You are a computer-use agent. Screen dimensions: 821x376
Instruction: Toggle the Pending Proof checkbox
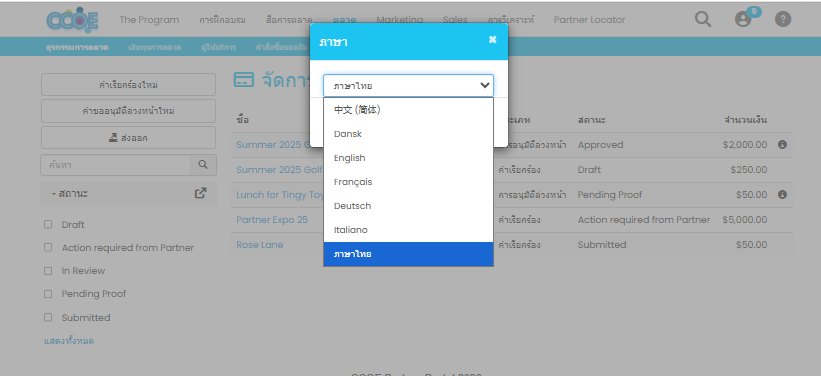[48, 294]
